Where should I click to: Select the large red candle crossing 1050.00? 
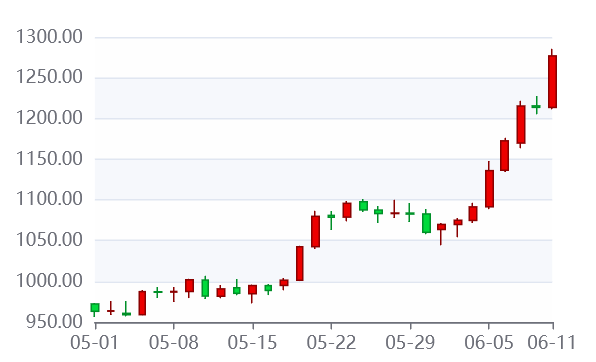tap(315, 230)
